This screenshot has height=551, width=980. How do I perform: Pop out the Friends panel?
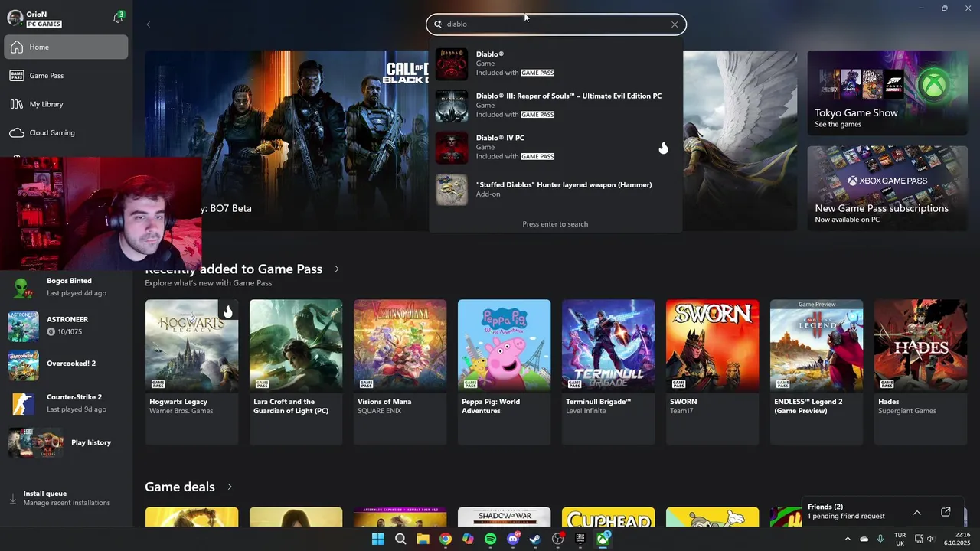946,512
